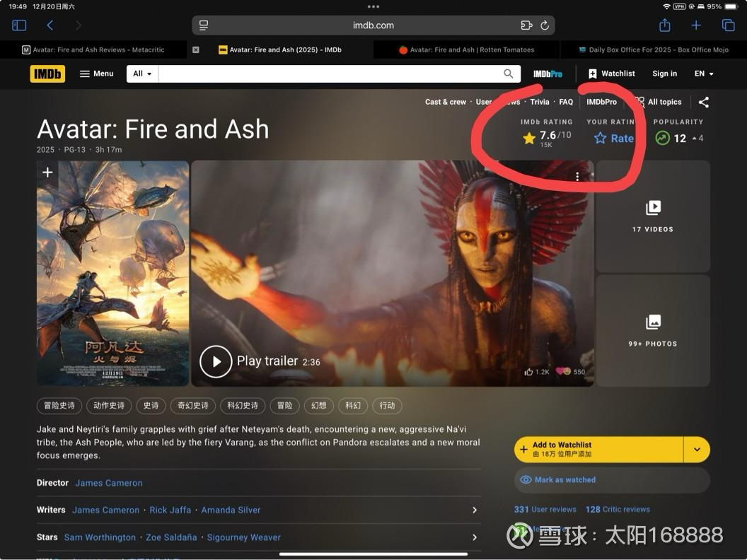Toggle Mark as watched
Image resolution: width=747 pixels, height=560 pixels.
(612, 480)
